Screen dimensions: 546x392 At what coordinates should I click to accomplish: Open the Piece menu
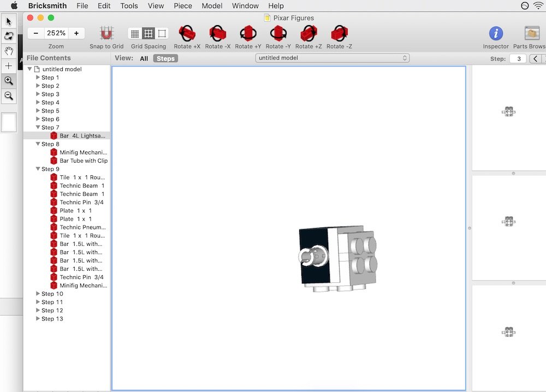[183, 6]
